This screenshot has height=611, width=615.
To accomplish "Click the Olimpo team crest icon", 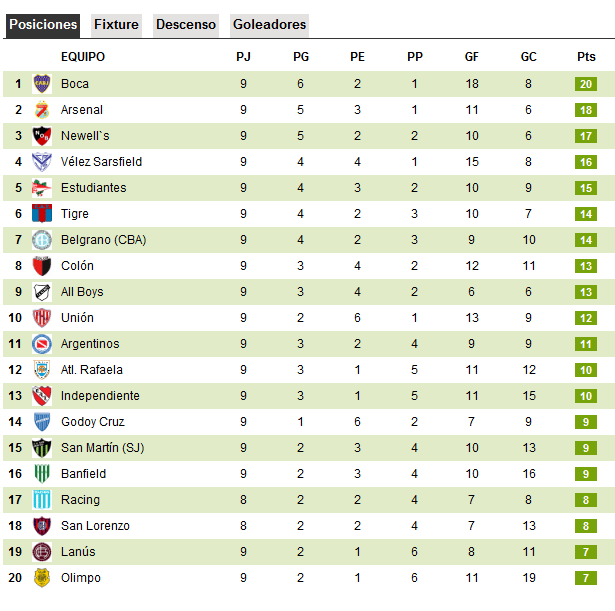I will point(41,578).
